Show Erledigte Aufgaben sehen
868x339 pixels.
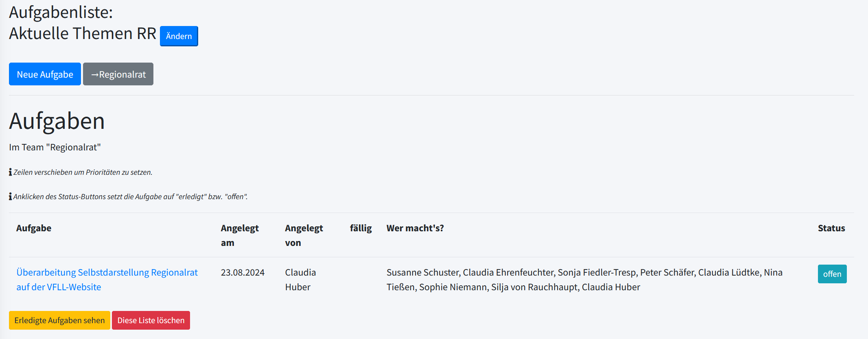pyautogui.click(x=59, y=320)
